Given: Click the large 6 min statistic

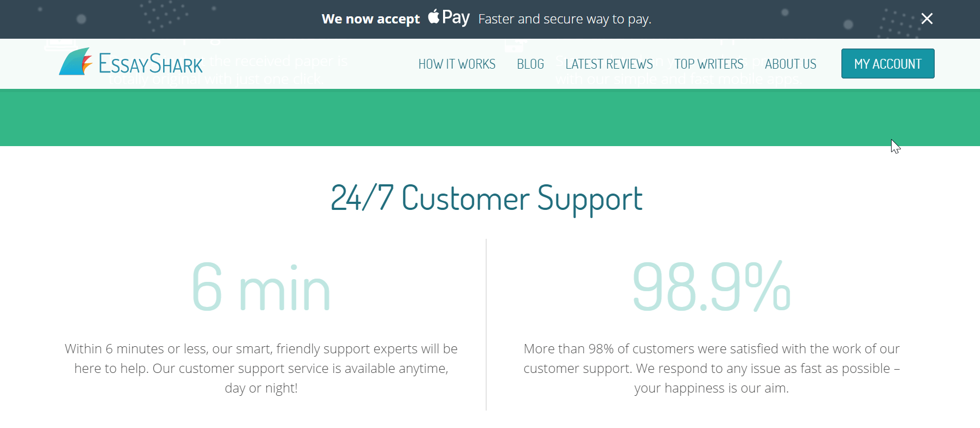Looking at the screenshot, I should [x=261, y=287].
